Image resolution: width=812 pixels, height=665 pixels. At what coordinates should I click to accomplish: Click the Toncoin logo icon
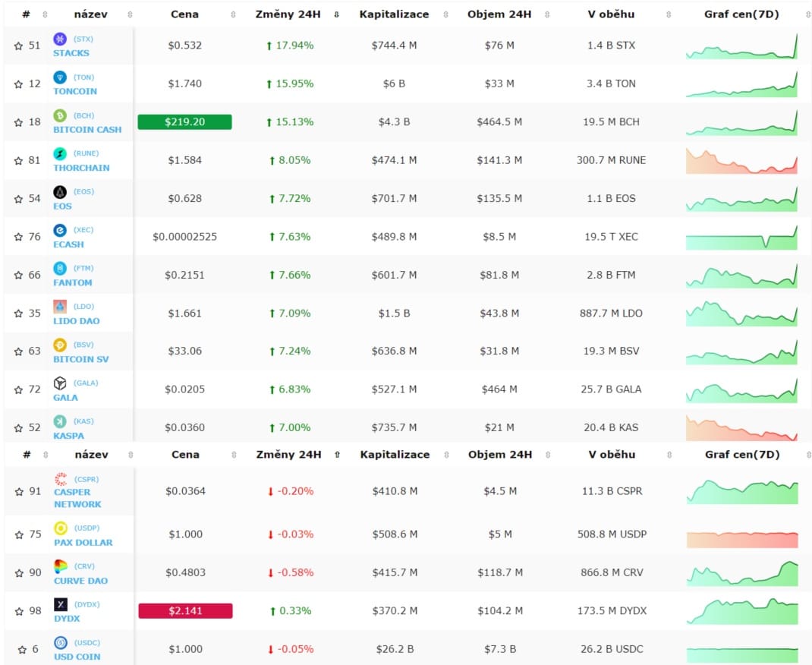pyautogui.click(x=60, y=77)
